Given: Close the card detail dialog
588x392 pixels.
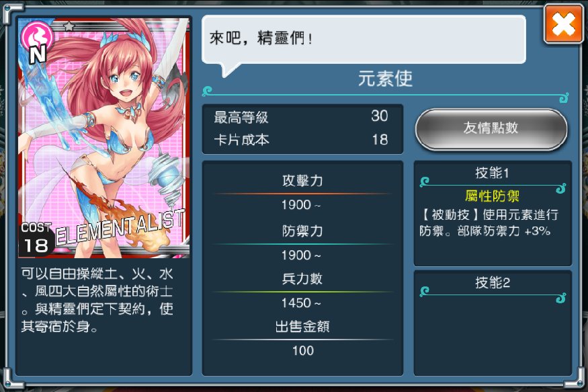Looking at the screenshot, I should pyautogui.click(x=563, y=24).
